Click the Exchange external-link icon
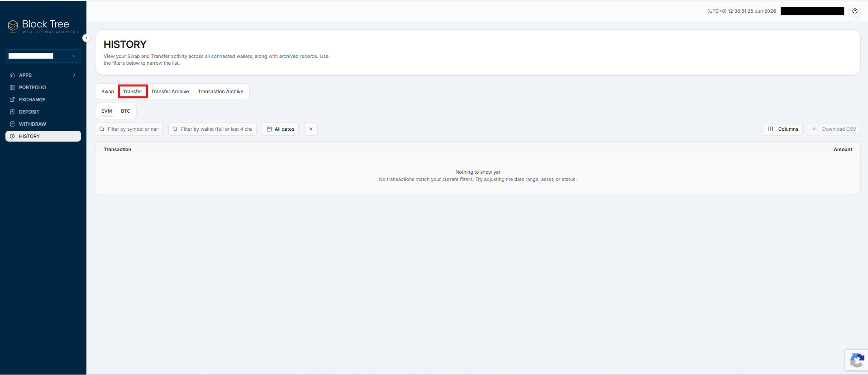 (x=12, y=100)
